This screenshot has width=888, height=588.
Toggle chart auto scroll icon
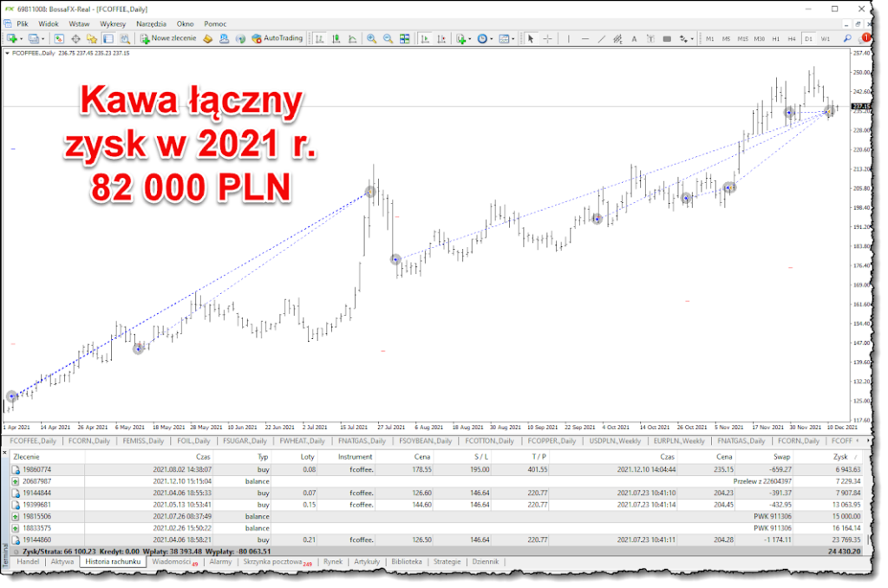pos(425,38)
